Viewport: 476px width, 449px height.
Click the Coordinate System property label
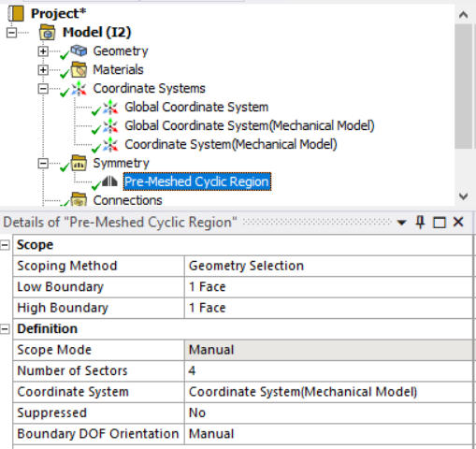tap(73, 392)
